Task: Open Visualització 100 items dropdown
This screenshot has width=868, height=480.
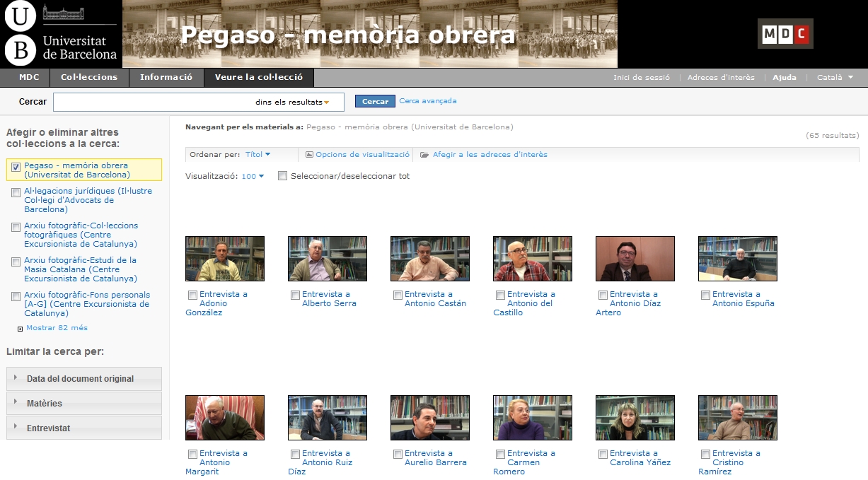Action: (x=253, y=176)
